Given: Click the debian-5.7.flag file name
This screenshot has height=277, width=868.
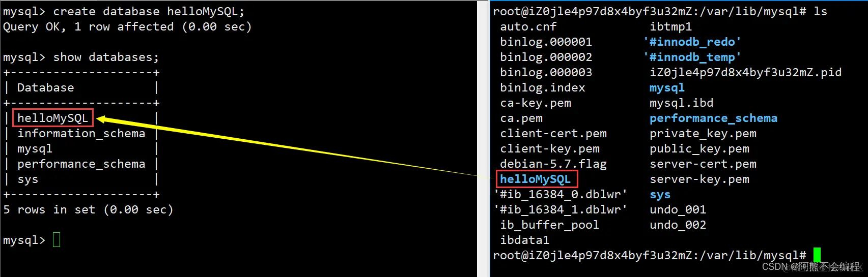Looking at the screenshot, I should [553, 164].
